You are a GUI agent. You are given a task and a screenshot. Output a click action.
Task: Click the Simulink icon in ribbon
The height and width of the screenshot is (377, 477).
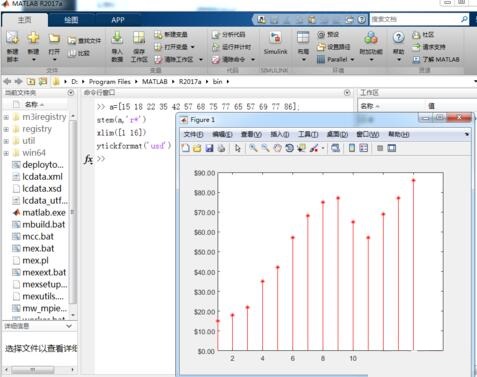click(275, 37)
